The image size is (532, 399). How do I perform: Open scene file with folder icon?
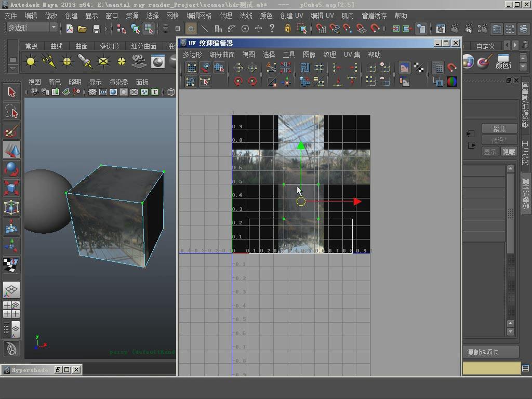(x=82, y=29)
